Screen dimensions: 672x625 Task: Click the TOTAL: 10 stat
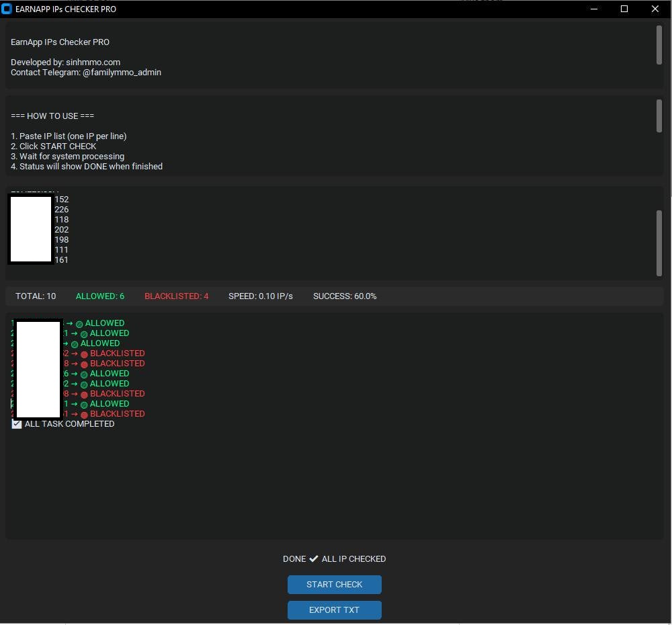point(36,296)
